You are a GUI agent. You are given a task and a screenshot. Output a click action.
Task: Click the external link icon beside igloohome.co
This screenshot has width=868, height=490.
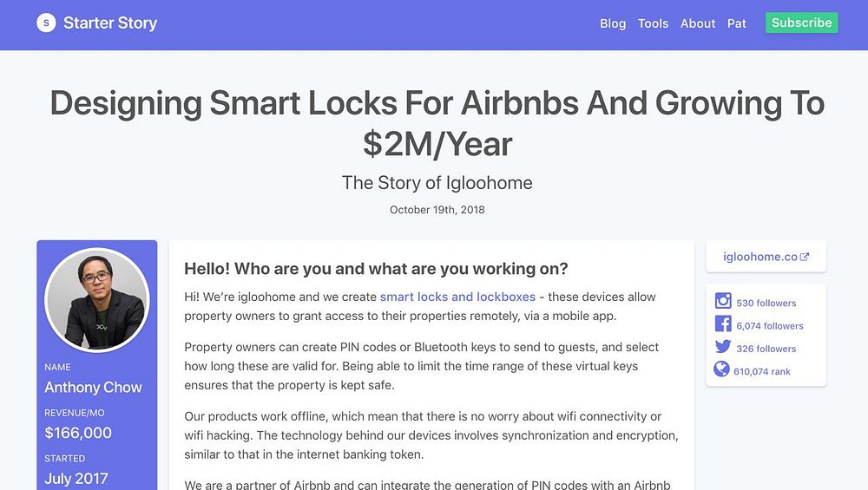(x=805, y=257)
